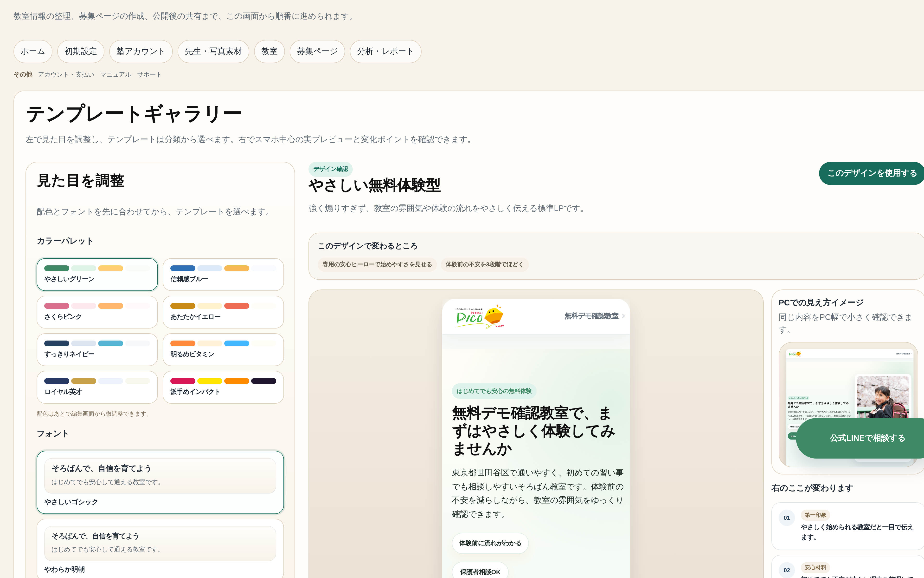The height and width of the screenshot is (578, 924).
Task: Click the girl photo in PC preview
Action: tap(883, 397)
